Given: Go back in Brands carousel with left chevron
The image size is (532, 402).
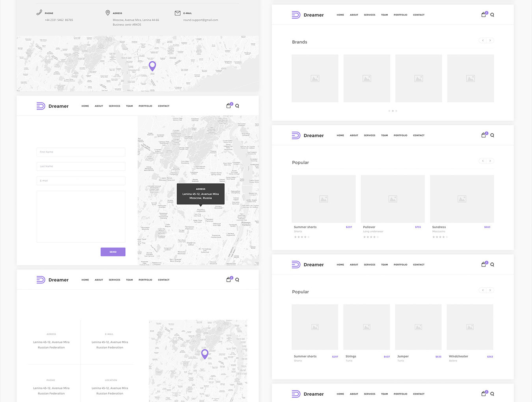Looking at the screenshot, I should point(483,40).
